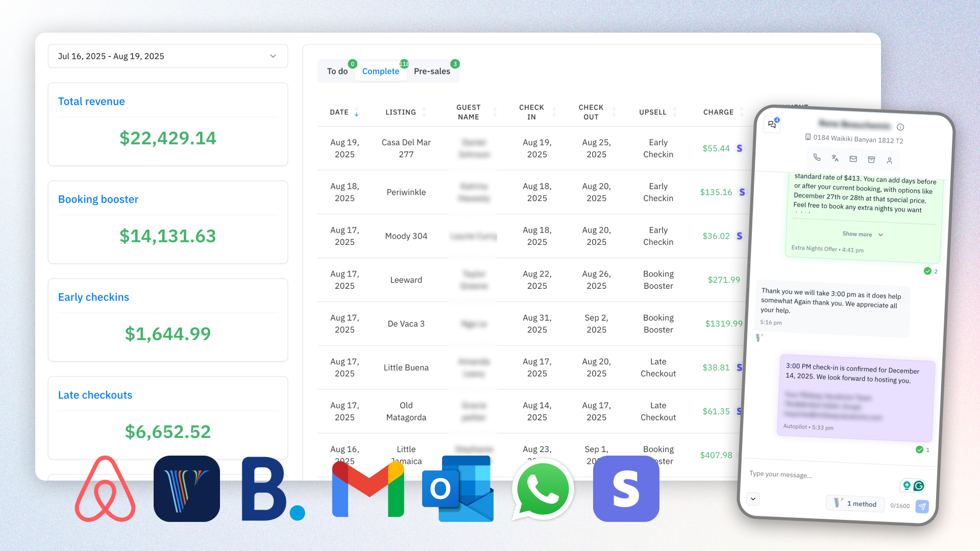Switch to the Pre-sales tab
This screenshot has width=980, height=551.
pos(432,71)
